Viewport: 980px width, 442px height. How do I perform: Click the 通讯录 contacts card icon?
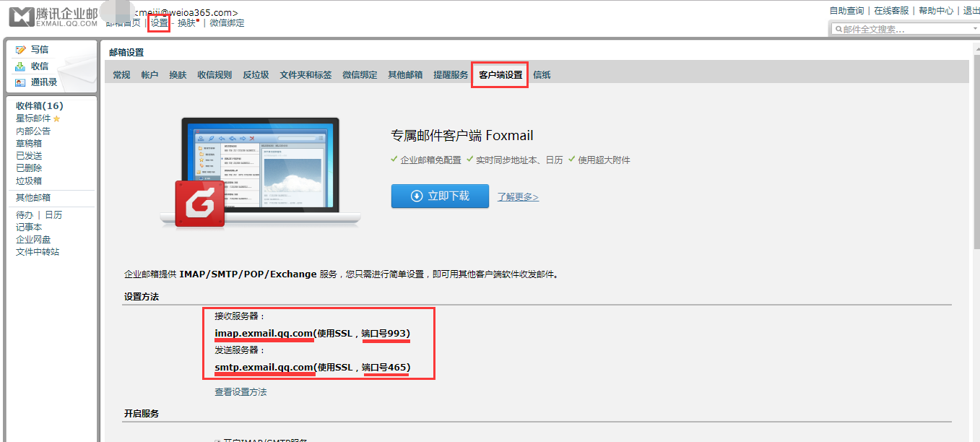pos(21,82)
